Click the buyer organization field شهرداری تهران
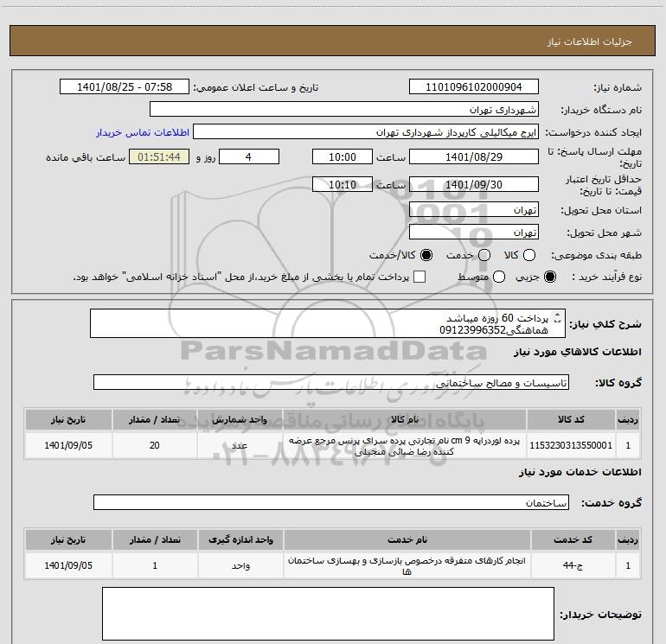 (x=344, y=110)
